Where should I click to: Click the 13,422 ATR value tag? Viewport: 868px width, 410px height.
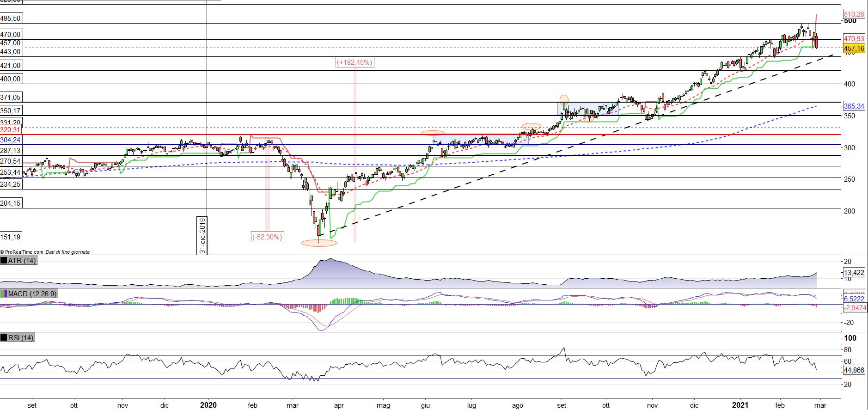click(854, 273)
